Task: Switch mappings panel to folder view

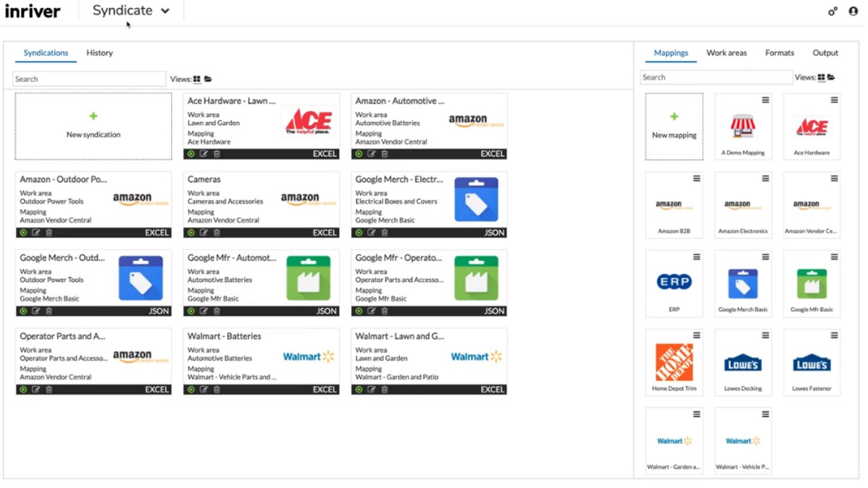Action: [831, 77]
